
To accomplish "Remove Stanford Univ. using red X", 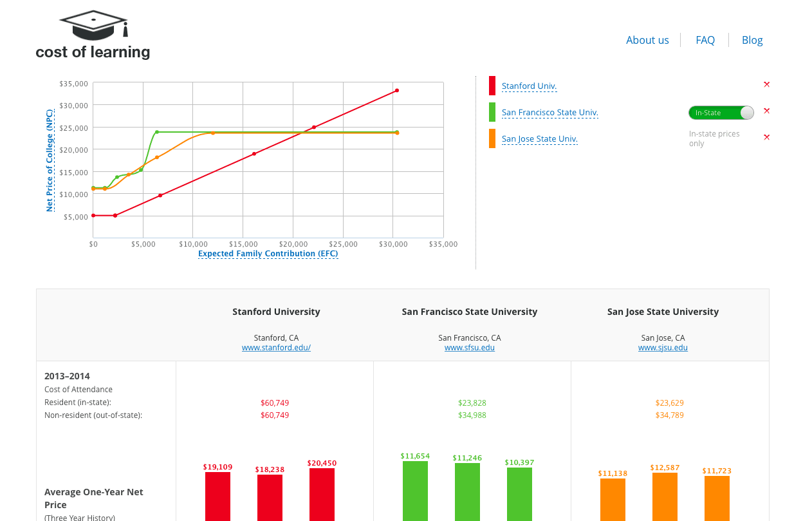I will tap(766, 84).
